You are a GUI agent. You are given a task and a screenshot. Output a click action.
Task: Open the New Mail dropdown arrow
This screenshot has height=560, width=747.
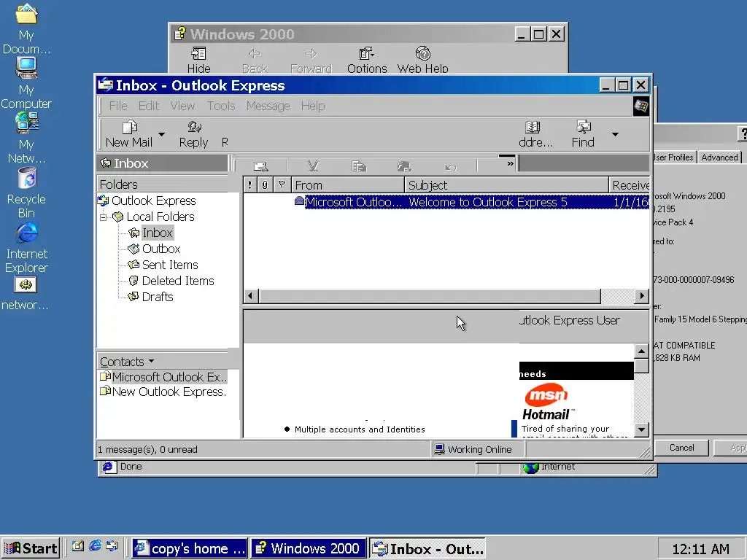coord(161,134)
